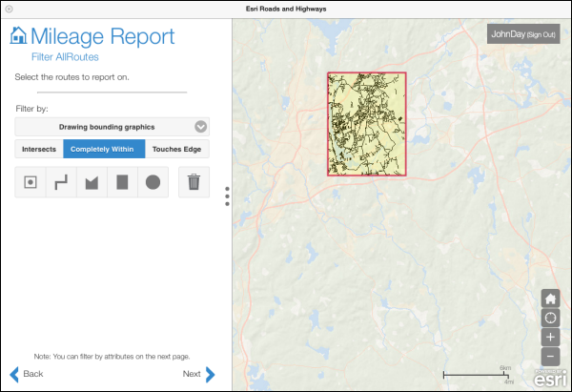Screen dimensions: 572x392
Task: Select the circle drawing tool
Action: coord(153,182)
